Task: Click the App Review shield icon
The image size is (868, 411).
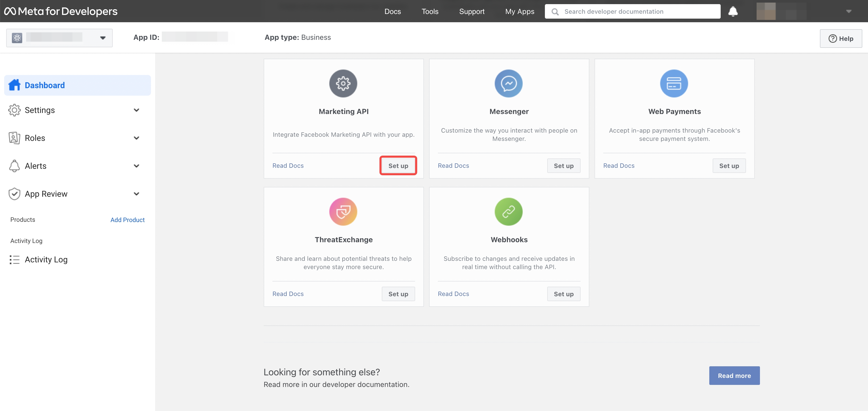Action: 14,194
